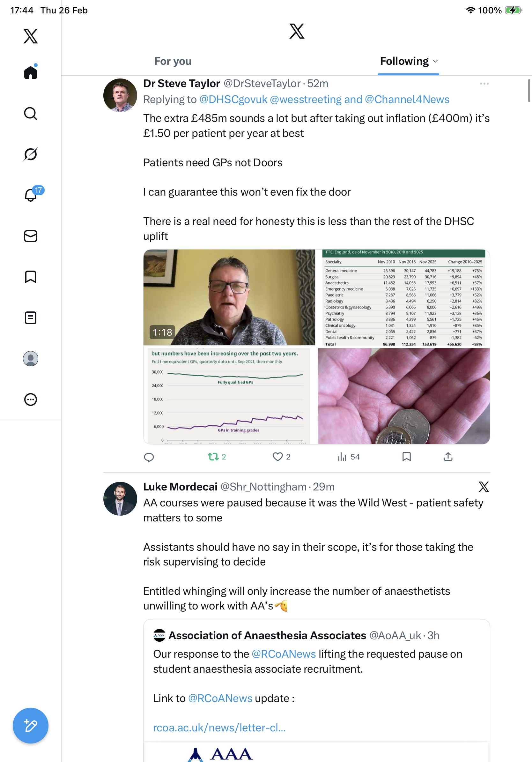Play the 1:18 video thumbnail
Viewport: 532px width, 762px height.
229,297
